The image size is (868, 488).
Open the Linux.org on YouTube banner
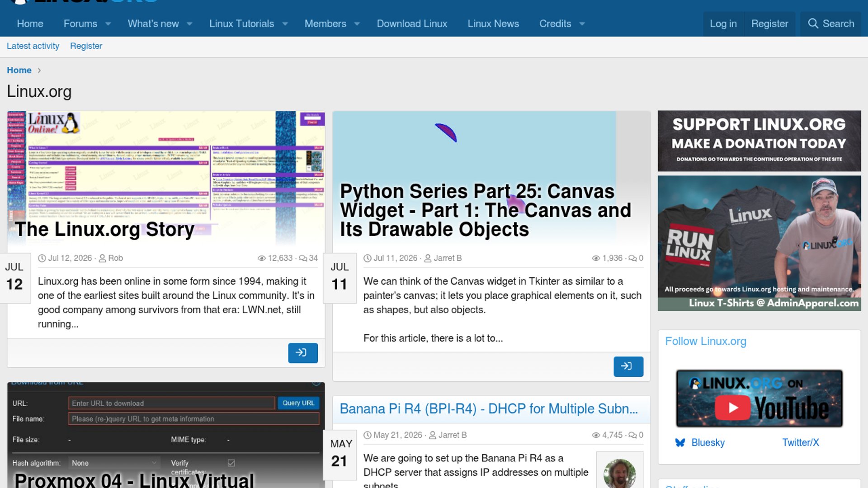pyautogui.click(x=759, y=399)
